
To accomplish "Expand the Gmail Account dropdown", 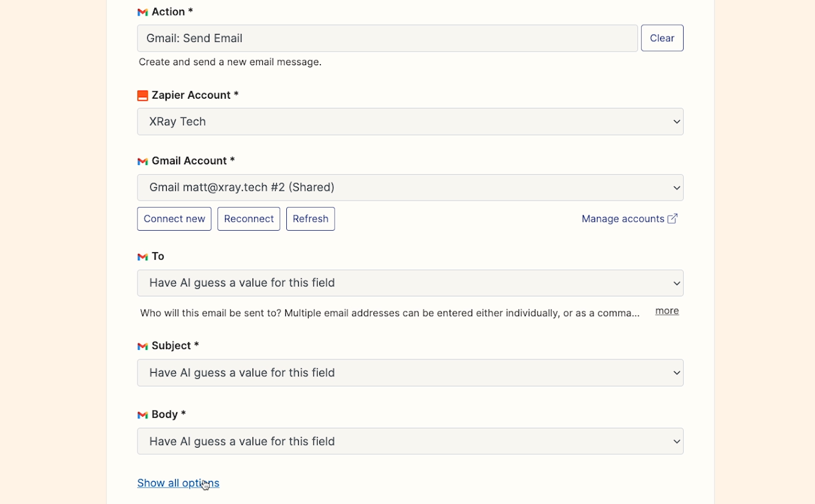I will click(x=410, y=187).
